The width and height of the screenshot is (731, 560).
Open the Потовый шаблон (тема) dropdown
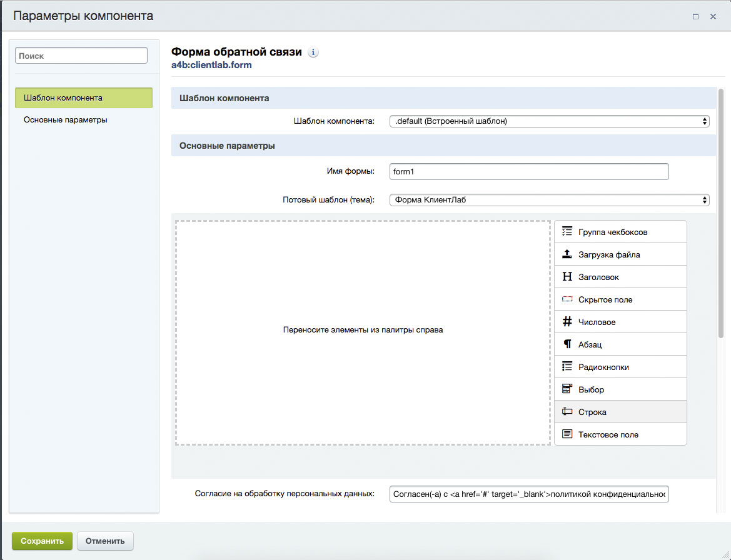(x=549, y=200)
